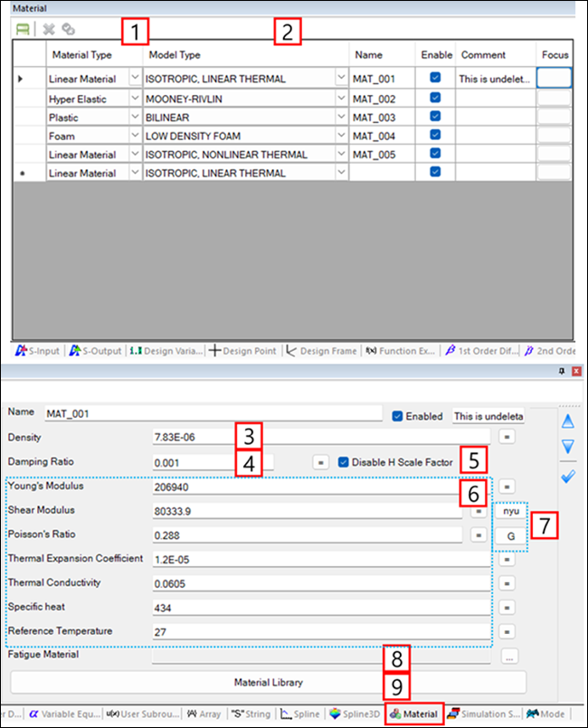Click the nyu button
Image resolution: width=588 pixels, height=728 pixels.
[x=511, y=511]
